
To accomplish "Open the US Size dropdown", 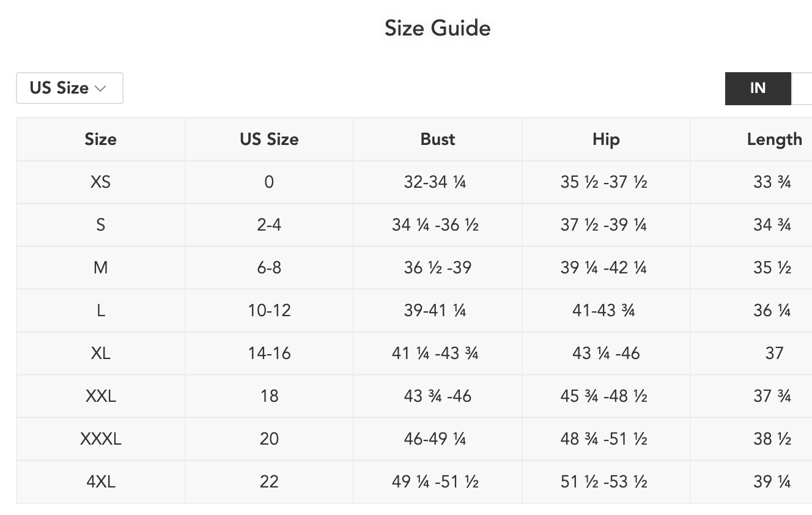I will [69, 88].
